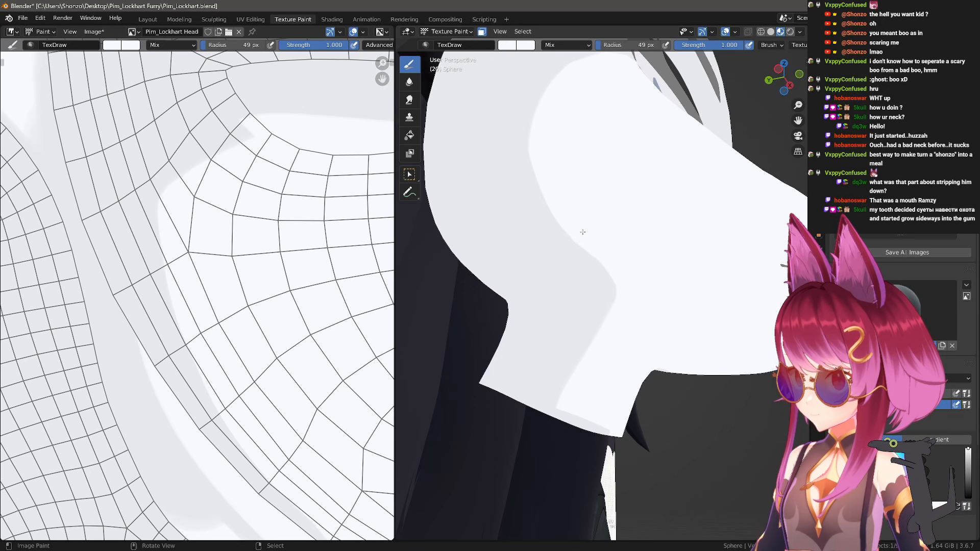
Task: Click the Advanced button in image editor
Action: click(379, 45)
